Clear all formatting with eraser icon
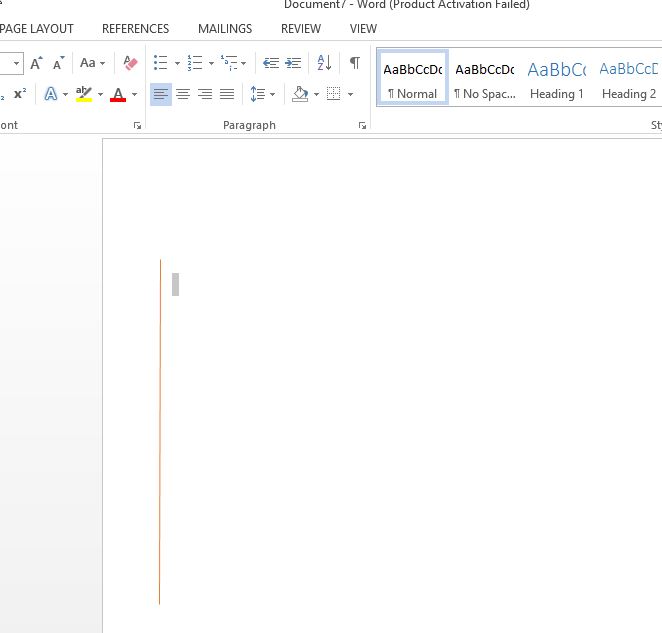662x633 pixels. [x=130, y=63]
